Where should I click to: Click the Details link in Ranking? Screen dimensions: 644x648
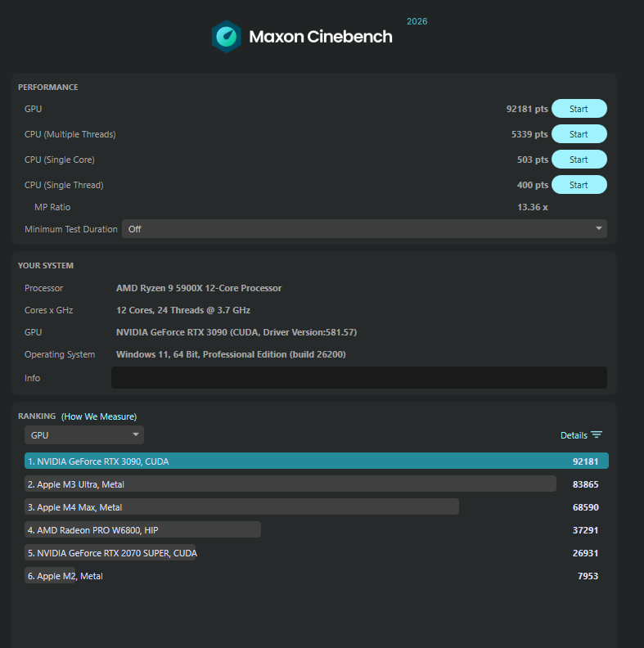[x=574, y=435]
